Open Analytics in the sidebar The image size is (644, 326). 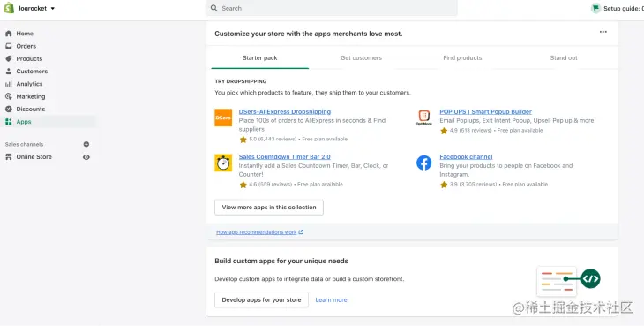click(x=30, y=84)
